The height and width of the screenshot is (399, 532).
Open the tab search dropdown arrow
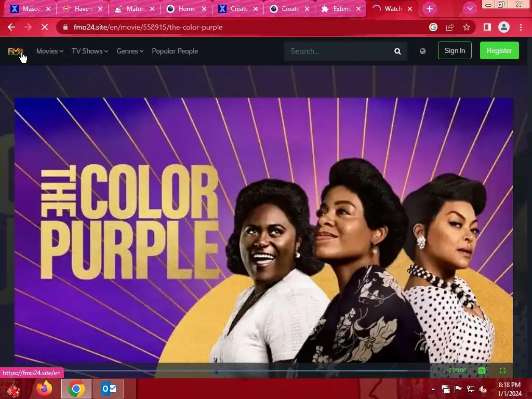(470, 9)
